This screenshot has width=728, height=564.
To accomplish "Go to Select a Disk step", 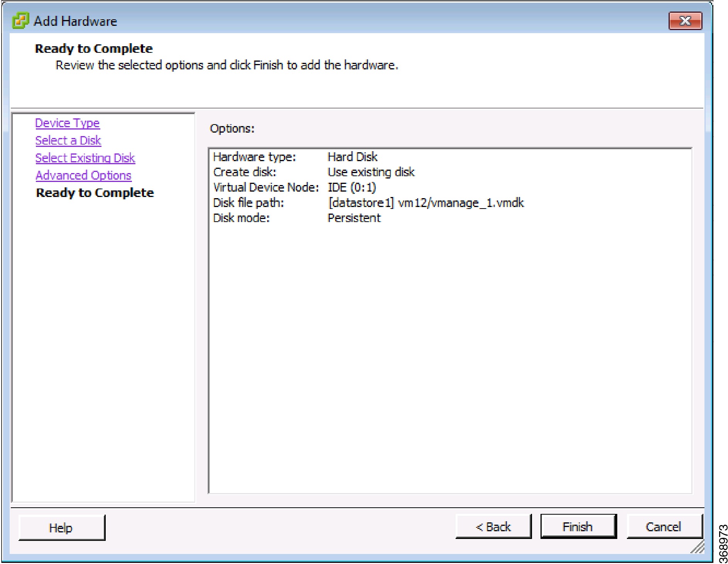I will tap(68, 140).
